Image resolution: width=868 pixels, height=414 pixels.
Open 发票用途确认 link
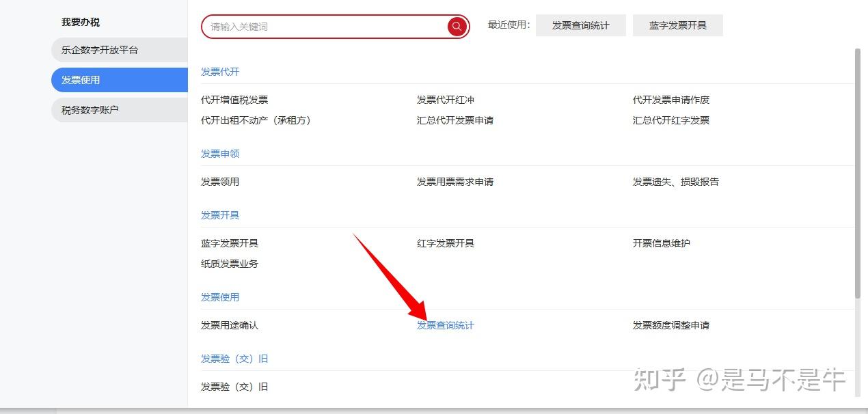coord(230,325)
